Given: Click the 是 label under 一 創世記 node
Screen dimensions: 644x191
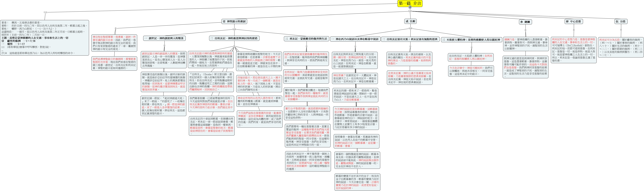Looking at the screenshot, I should pos(164,46).
